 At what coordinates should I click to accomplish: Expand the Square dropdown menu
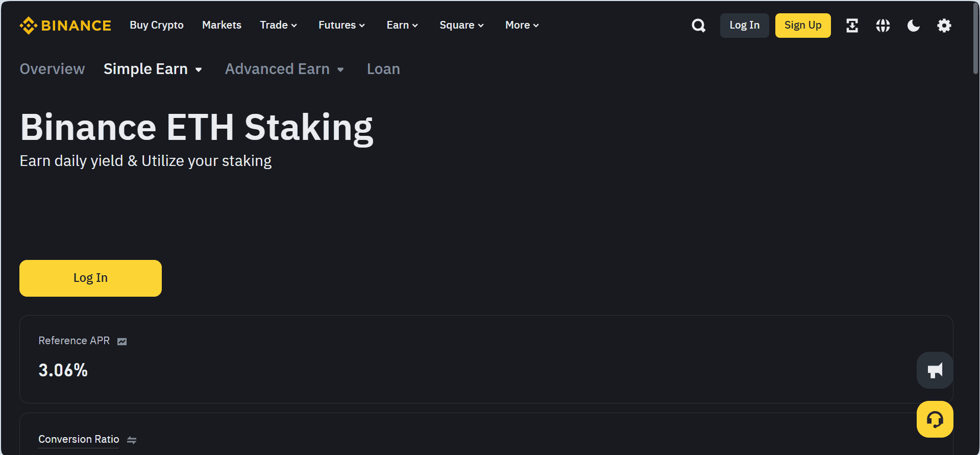462,25
